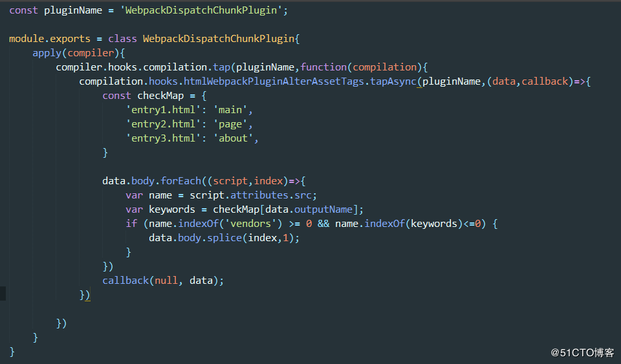This screenshot has height=364, width=621.
Task: Click the && operator in condition
Action: pos(323,224)
